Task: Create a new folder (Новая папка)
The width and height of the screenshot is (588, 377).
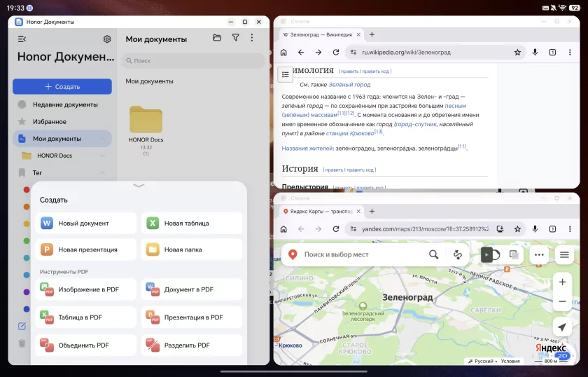Action: point(192,249)
